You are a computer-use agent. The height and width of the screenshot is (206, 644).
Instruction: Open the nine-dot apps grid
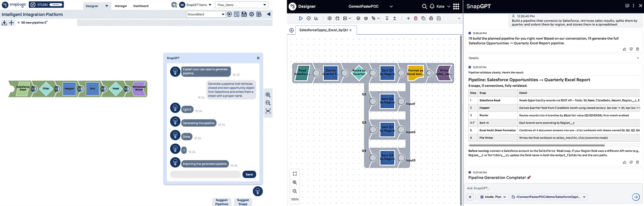click(456, 6)
